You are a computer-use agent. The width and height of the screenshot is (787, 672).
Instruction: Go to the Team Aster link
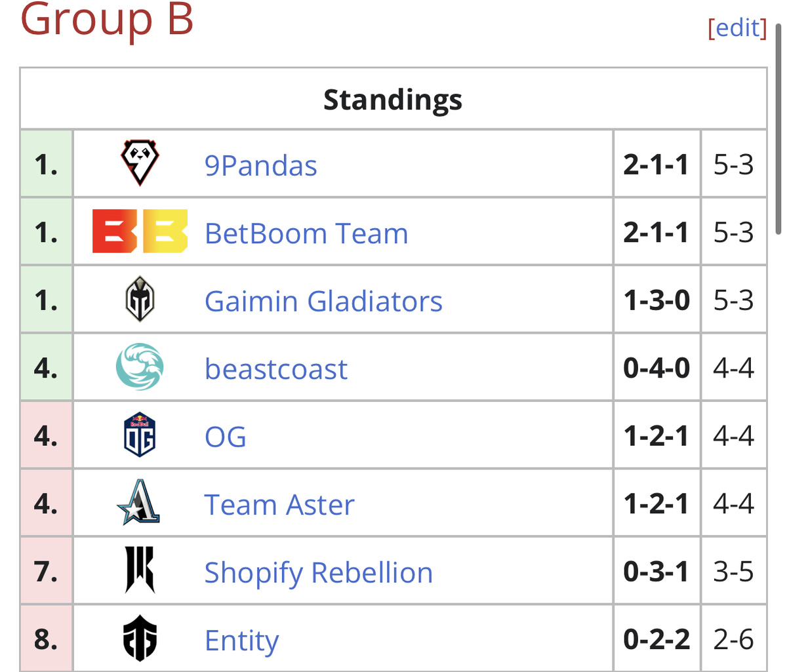279,505
